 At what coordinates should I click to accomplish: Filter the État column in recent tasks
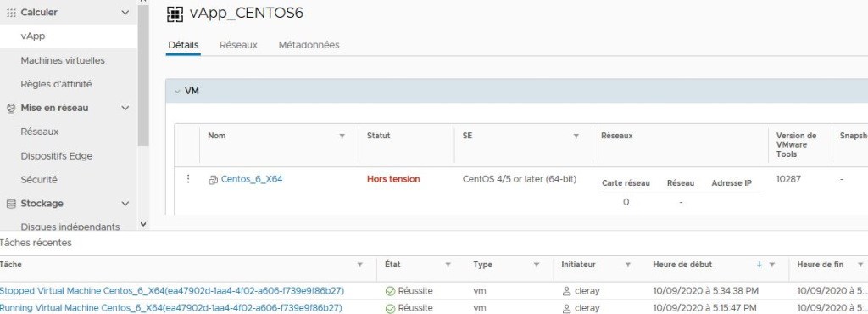[x=448, y=266]
